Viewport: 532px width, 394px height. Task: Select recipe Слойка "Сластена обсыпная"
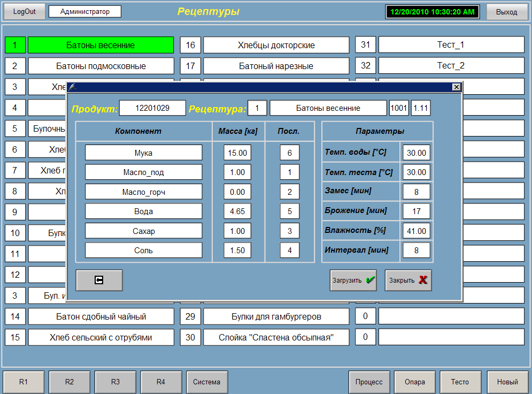pyautogui.click(x=276, y=337)
